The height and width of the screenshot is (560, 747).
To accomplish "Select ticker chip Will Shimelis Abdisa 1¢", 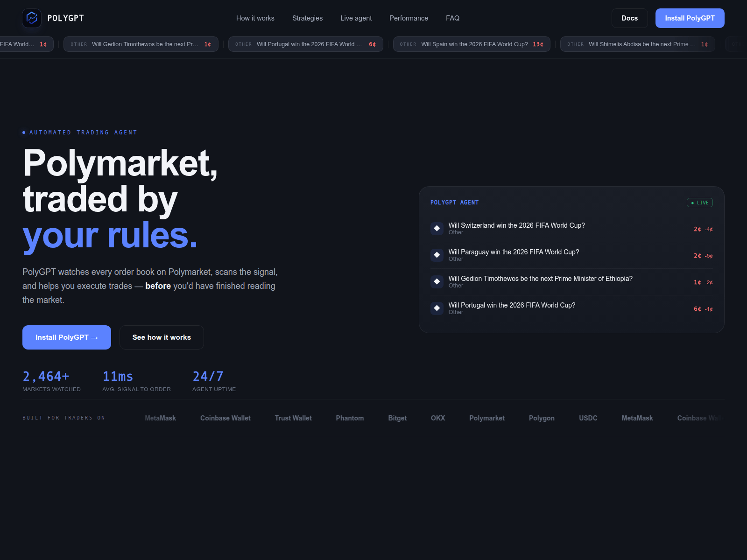I will click(638, 44).
